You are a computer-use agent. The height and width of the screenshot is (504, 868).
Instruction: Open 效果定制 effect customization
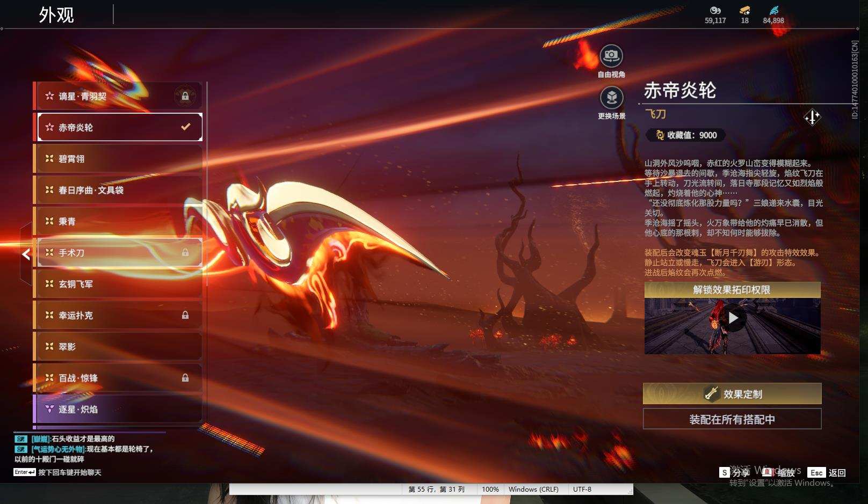pyautogui.click(x=732, y=394)
